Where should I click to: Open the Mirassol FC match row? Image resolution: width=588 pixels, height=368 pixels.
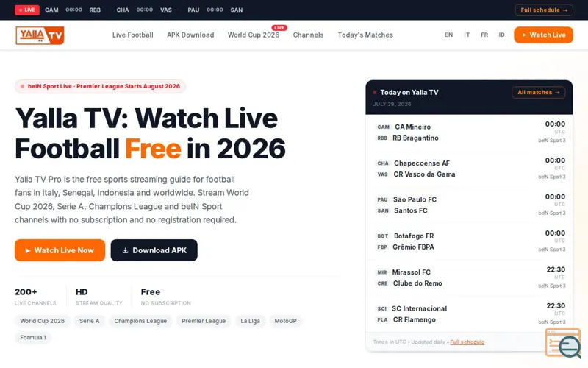pos(469,278)
